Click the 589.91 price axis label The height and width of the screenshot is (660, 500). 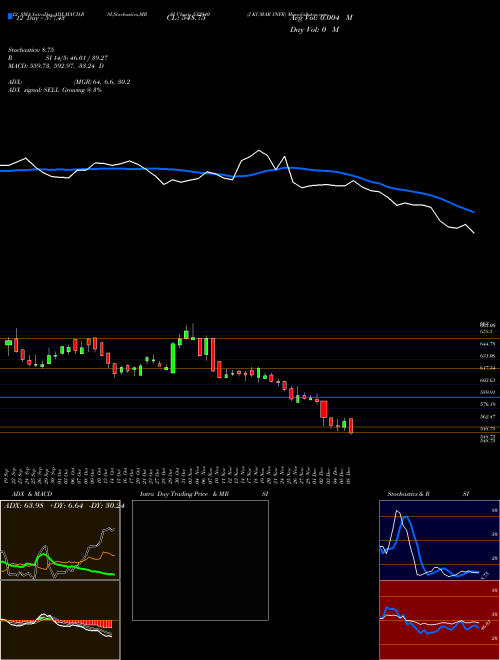click(488, 392)
